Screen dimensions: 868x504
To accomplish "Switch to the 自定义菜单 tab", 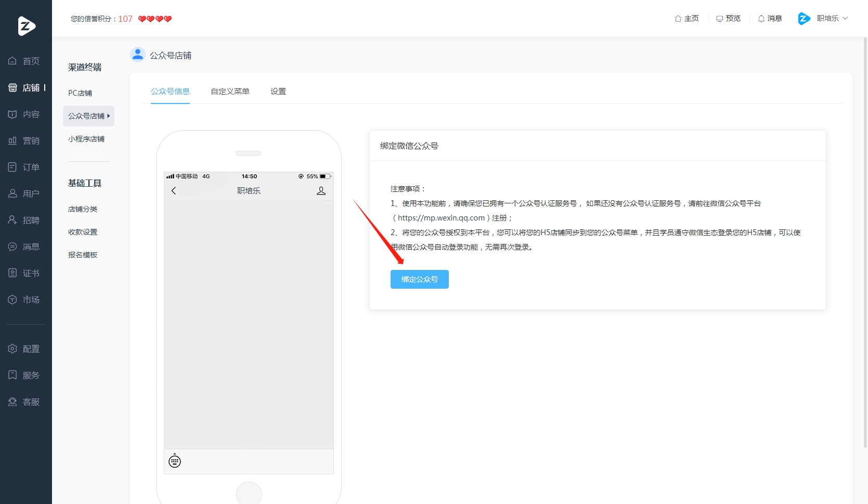I will [x=230, y=91].
